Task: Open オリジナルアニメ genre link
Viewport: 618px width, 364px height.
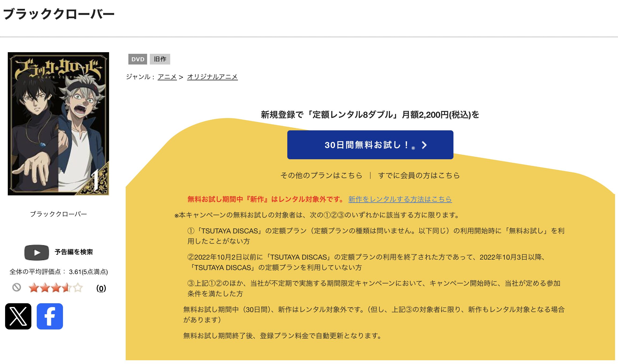Action: pos(212,77)
